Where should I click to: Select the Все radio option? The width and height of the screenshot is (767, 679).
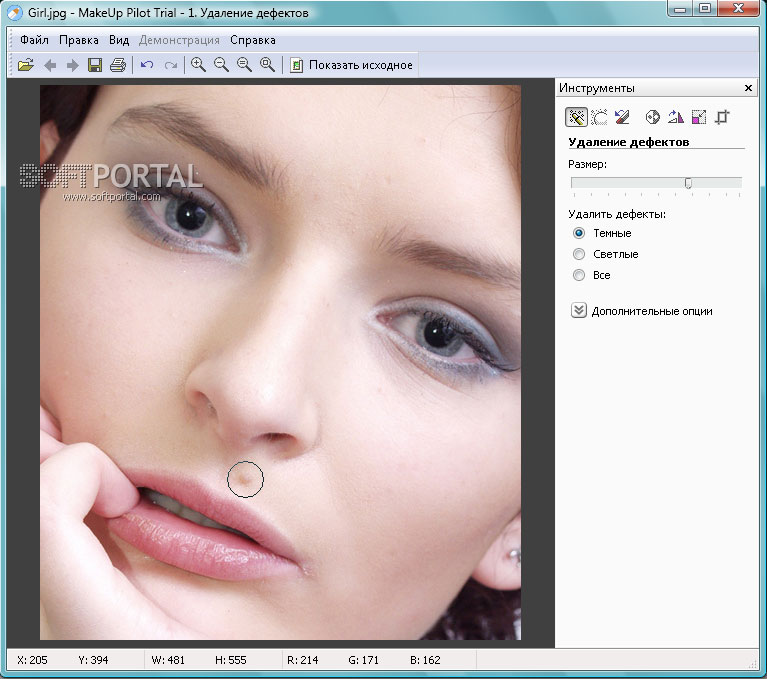579,275
